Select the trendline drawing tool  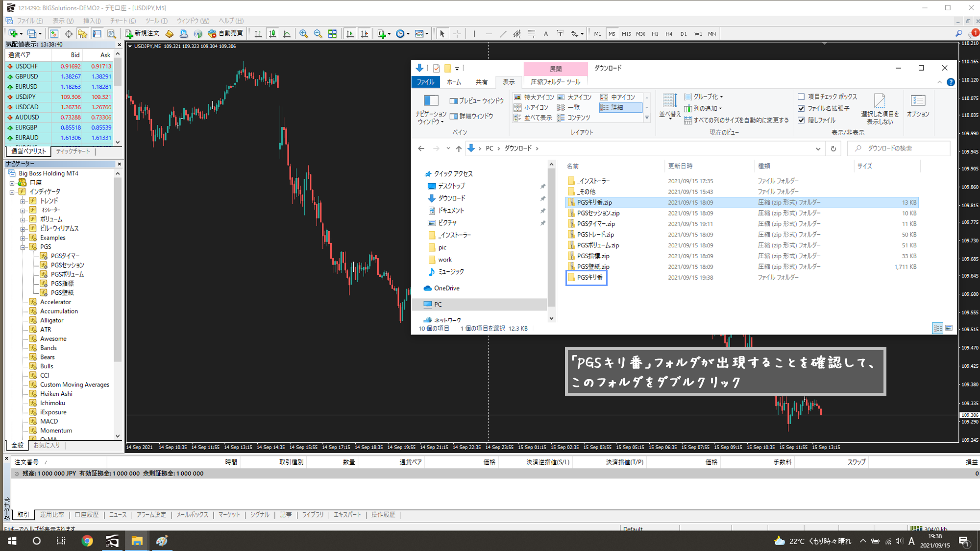[x=503, y=34]
